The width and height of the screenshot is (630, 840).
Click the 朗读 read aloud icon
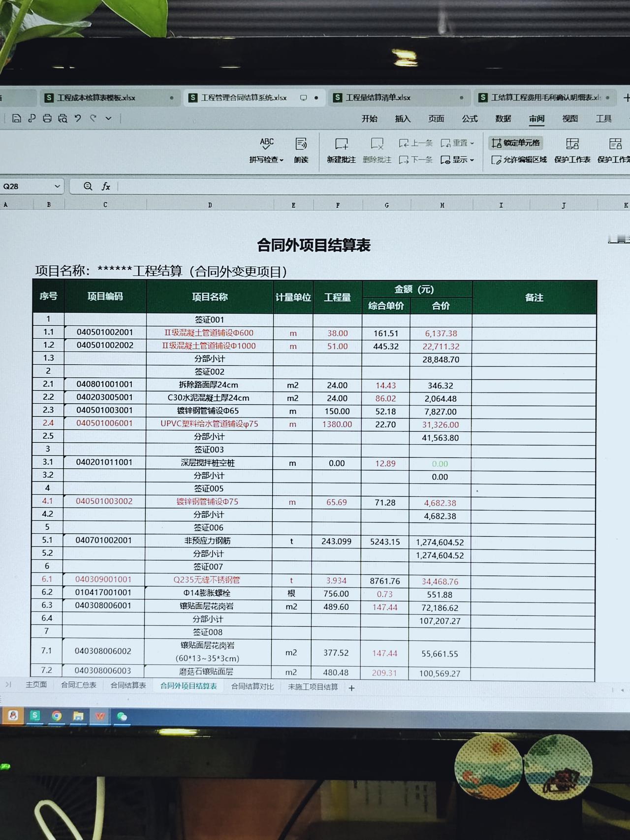click(301, 150)
